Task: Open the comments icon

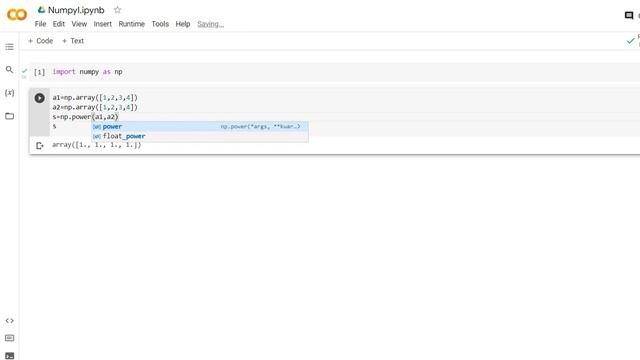Action: (x=629, y=16)
